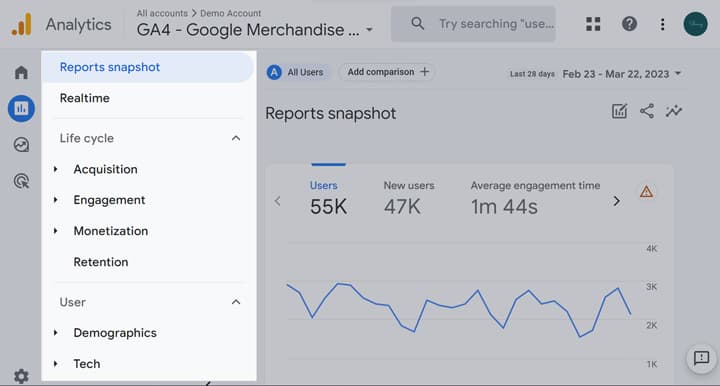Open the Google apps grid icon
The image size is (720, 386).
[x=593, y=24]
